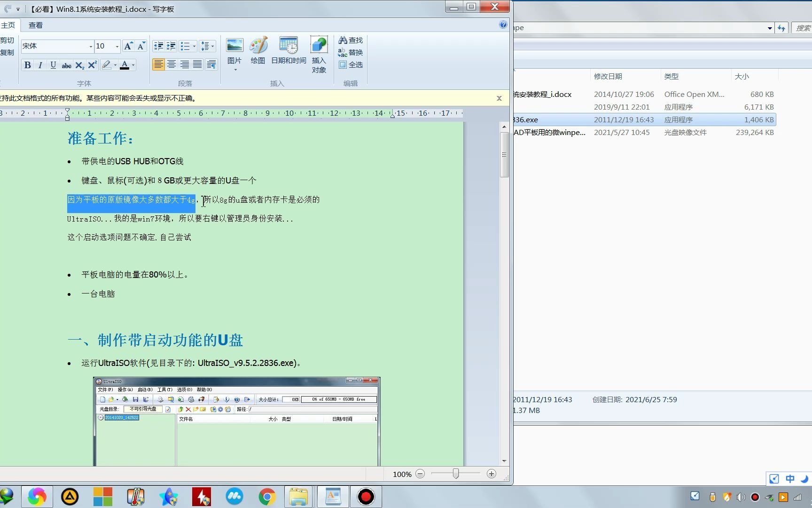Click Select All (全选)
Screen dimensions: 812x508
click(351, 64)
